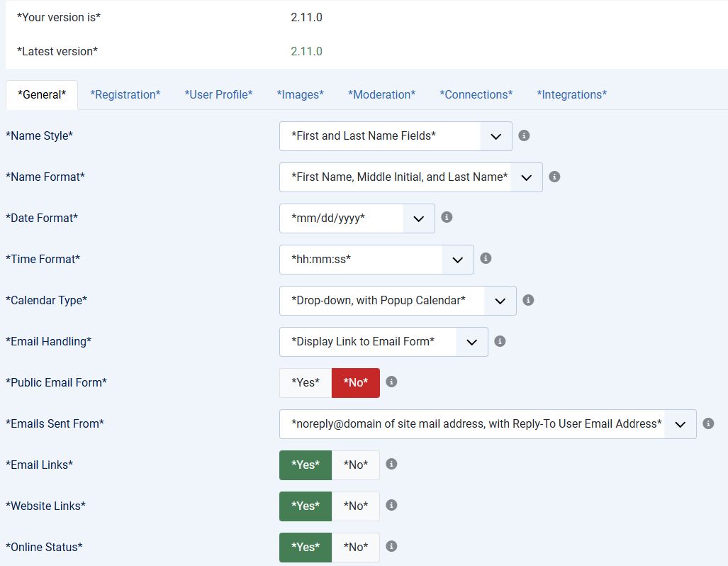The image size is (728, 566).
Task: Show Email Handling info tooltip icon
Action: (500, 341)
